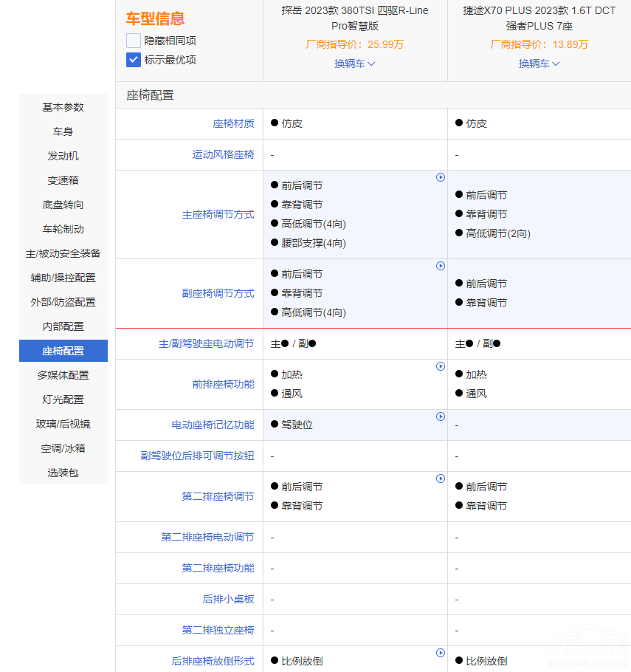Open 换车型 dropdown for 探岳 column
Image resolution: width=631 pixels, height=672 pixels.
354,64
